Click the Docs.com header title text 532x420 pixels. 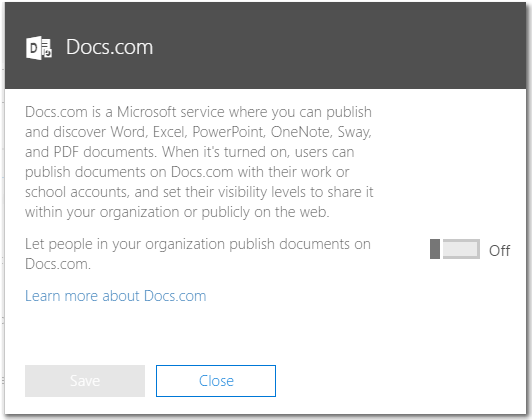click(x=109, y=47)
